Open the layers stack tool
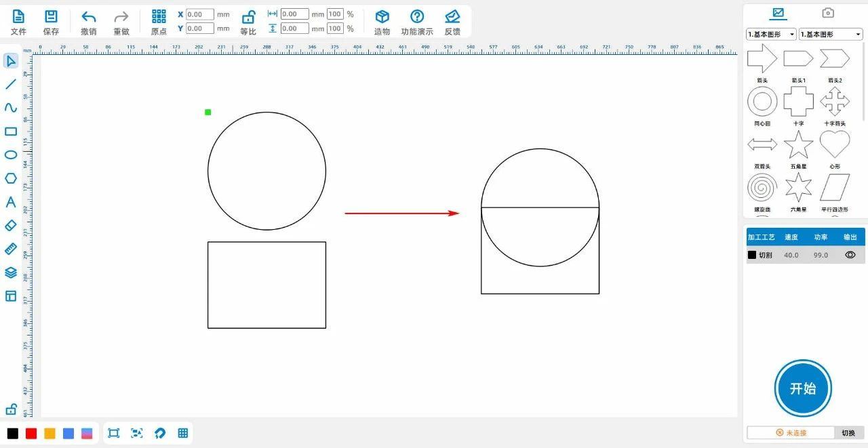Screen dimensions: 868x448 (11, 272)
